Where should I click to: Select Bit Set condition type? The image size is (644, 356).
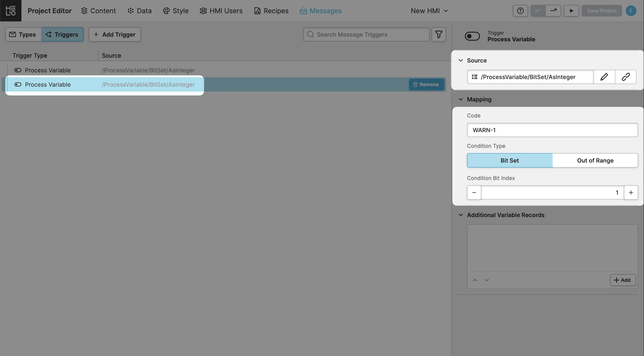(x=509, y=160)
